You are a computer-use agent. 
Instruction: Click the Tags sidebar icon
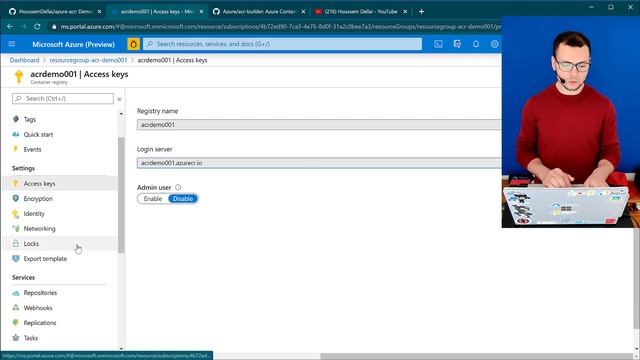coord(16,119)
